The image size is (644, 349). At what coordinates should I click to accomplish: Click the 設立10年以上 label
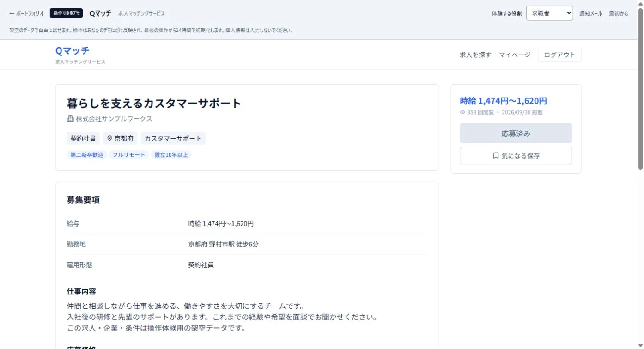coord(171,155)
